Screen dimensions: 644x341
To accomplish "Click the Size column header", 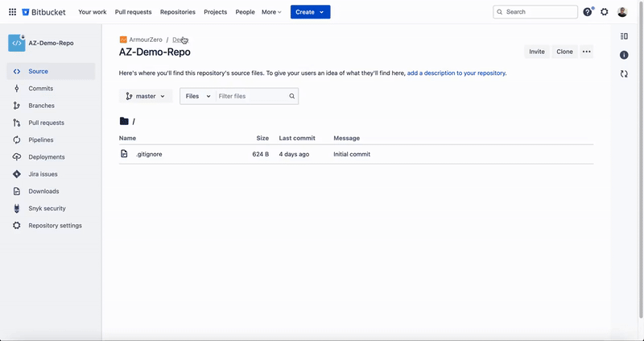I will coord(262,138).
